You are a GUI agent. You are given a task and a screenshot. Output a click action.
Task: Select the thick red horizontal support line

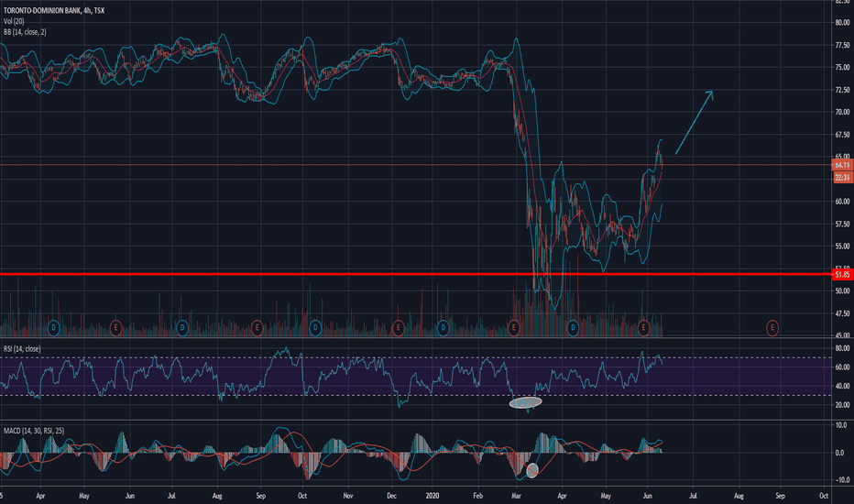tap(416, 274)
